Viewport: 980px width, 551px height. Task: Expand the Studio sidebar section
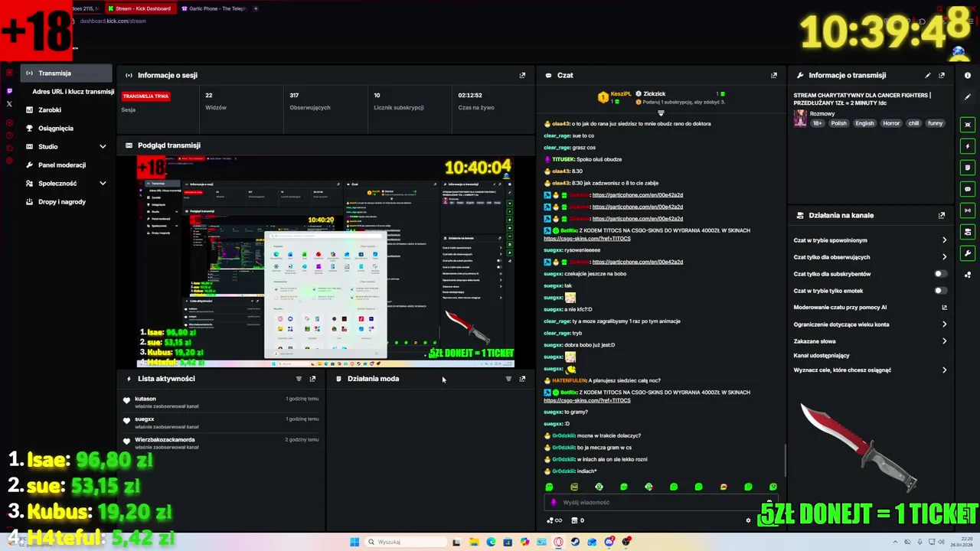103,147
